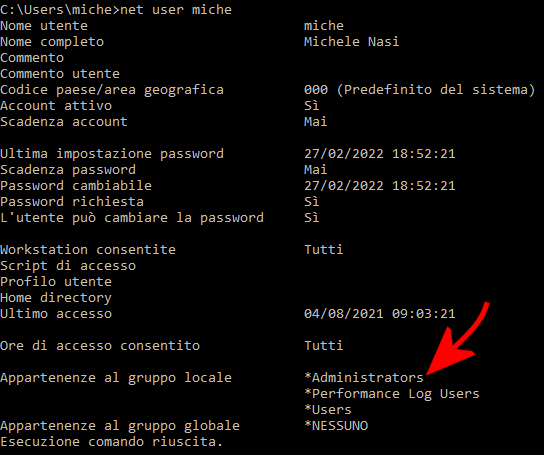Click the 'Account attivo' label
The height and width of the screenshot is (455, 544).
point(56,106)
